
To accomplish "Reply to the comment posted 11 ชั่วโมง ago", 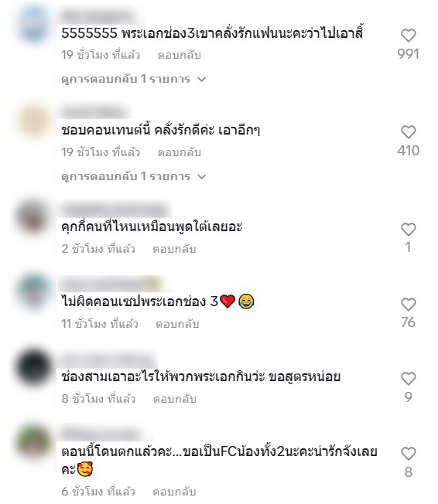I will tap(177, 324).
